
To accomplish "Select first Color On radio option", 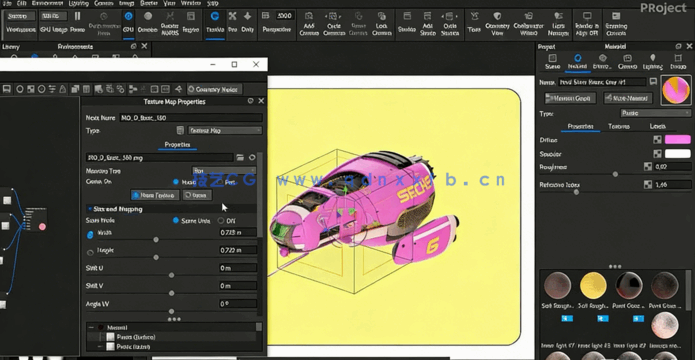I will coord(176,182).
